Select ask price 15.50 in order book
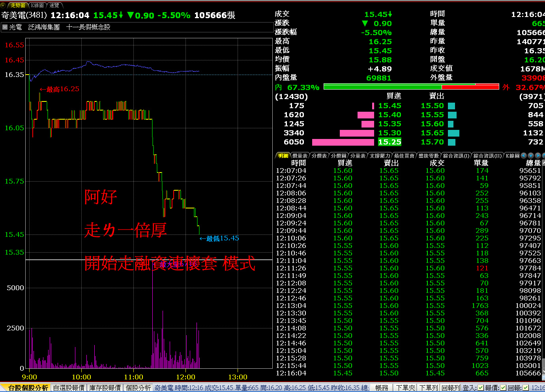545x392 pixels. click(432, 106)
